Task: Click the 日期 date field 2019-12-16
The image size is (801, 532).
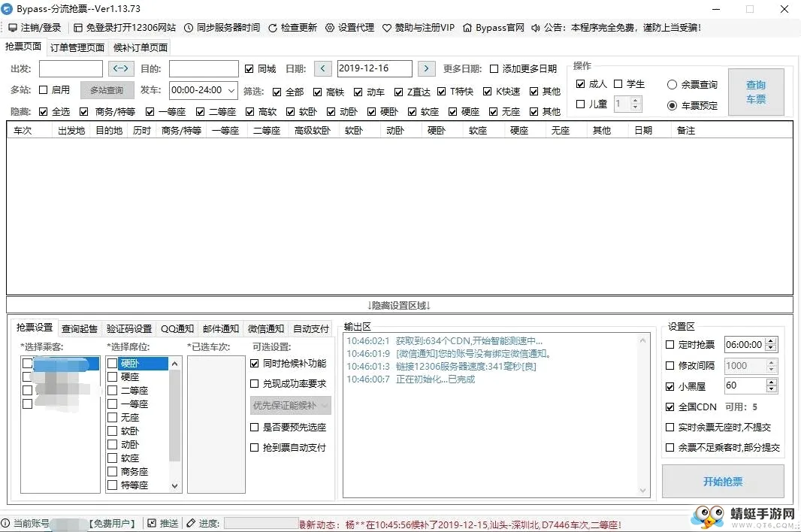Action: click(x=375, y=68)
